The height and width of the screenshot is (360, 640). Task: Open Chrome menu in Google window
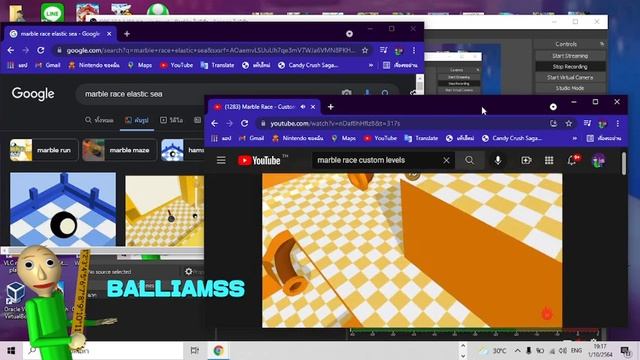(413, 50)
